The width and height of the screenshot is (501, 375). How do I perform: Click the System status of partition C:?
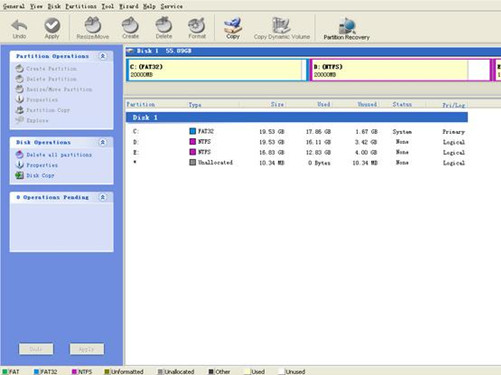(x=402, y=132)
